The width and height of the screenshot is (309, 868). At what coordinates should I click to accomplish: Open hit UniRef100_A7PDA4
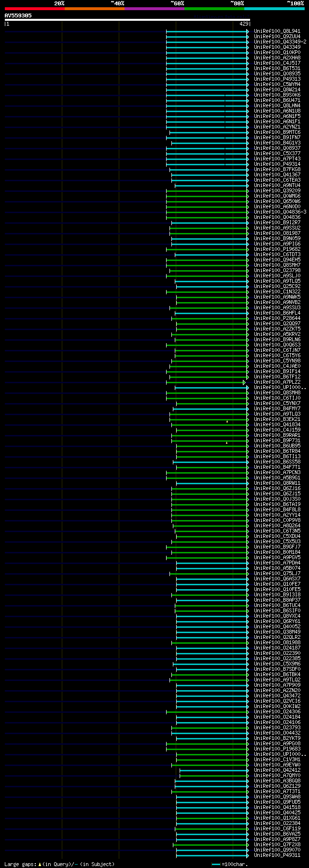(x=277, y=563)
